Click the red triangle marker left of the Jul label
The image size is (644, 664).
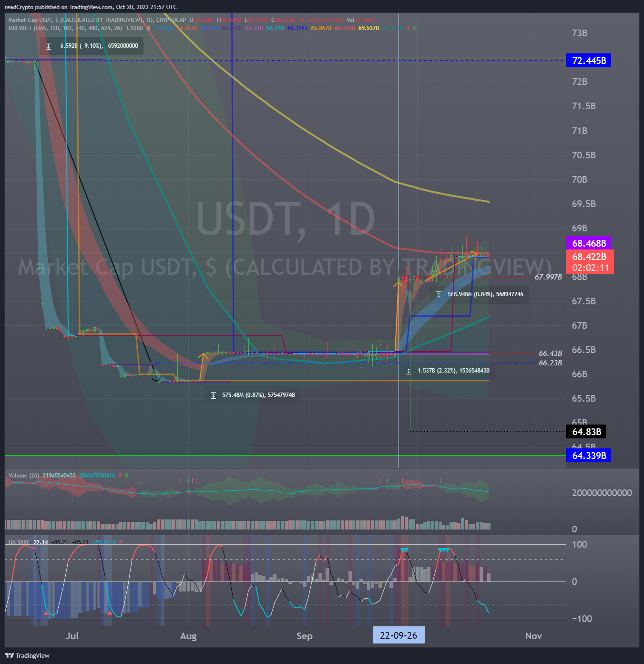pos(46,613)
